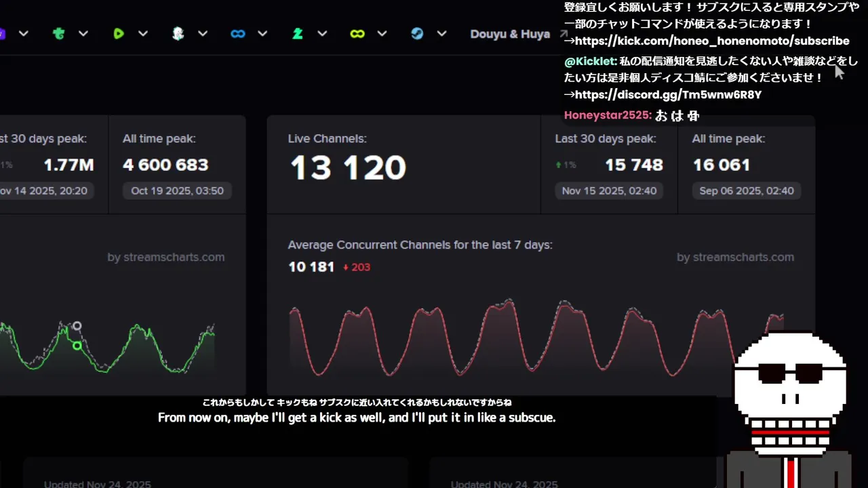The width and height of the screenshot is (868, 488).
Task: Click the yellow infinity platform icon
Action: (357, 34)
